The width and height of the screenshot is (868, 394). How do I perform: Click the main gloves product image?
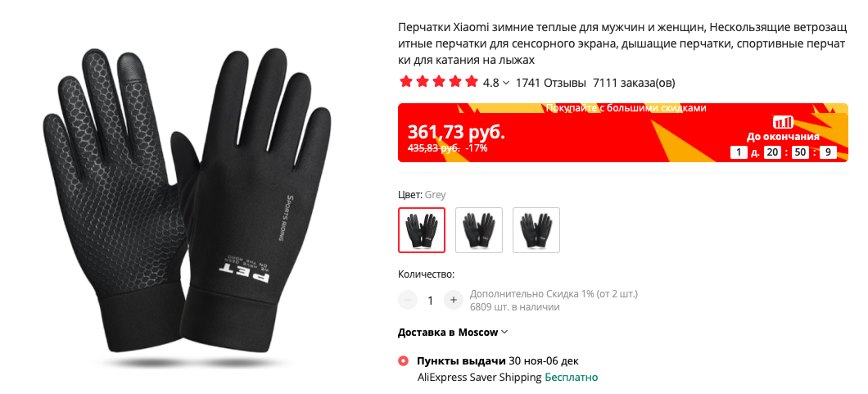187,209
